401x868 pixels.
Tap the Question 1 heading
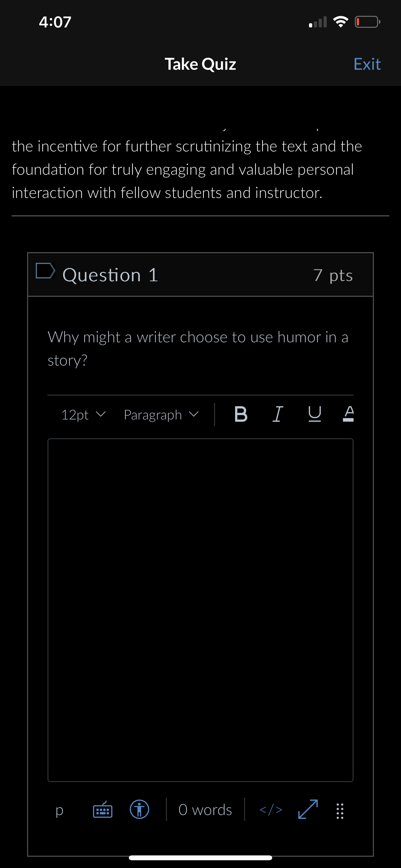110,275
